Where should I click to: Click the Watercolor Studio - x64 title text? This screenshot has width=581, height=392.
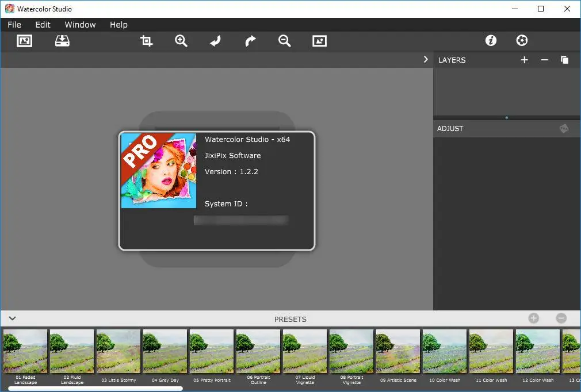(247, 140)
